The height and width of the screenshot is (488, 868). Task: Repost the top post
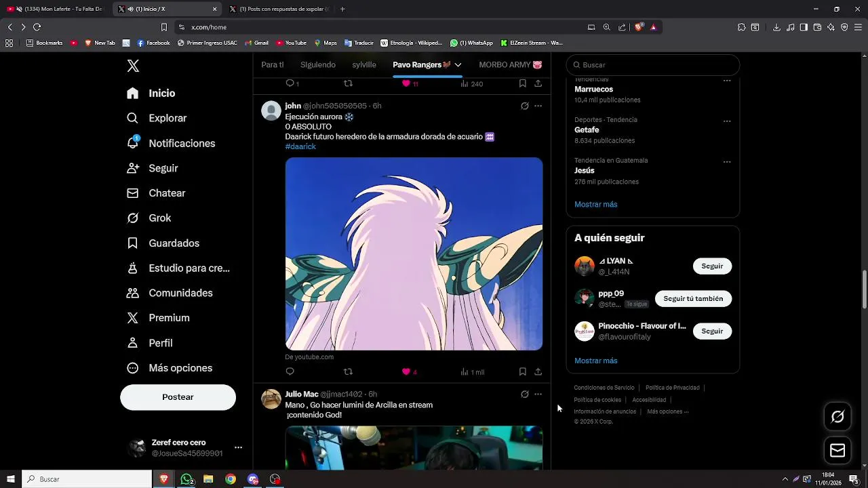(348, 83)
